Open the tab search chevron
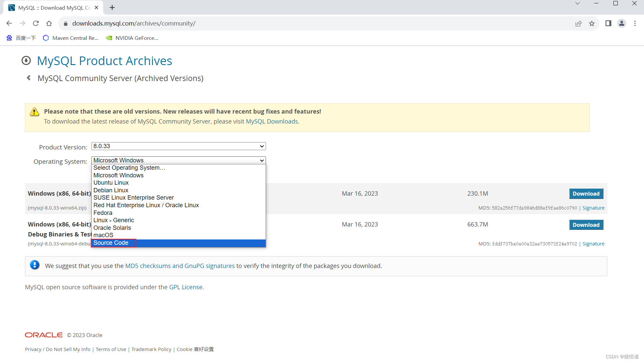Image resolution: width=644 pixels, height=362 pixels. [x=578, y=3]
